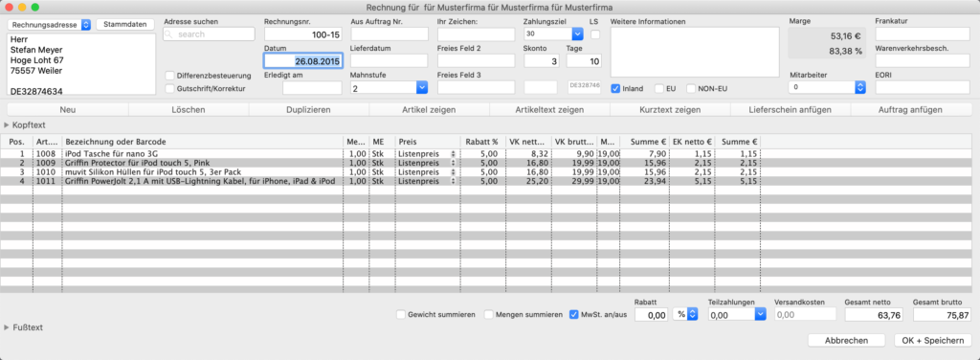Open Listenpreis selector for iPod Tasche row

click(452, 154)
